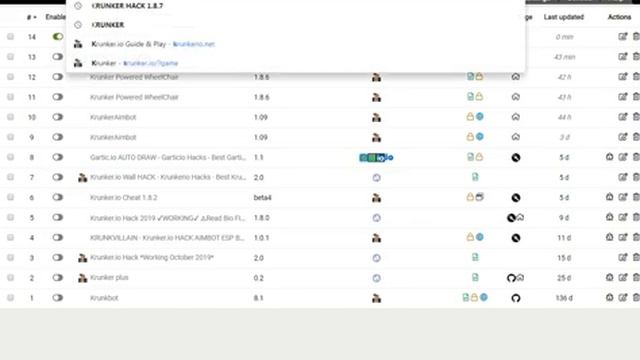
Task: Click the features icons in Krunker plus row
Action: click(x=475, y=278)
